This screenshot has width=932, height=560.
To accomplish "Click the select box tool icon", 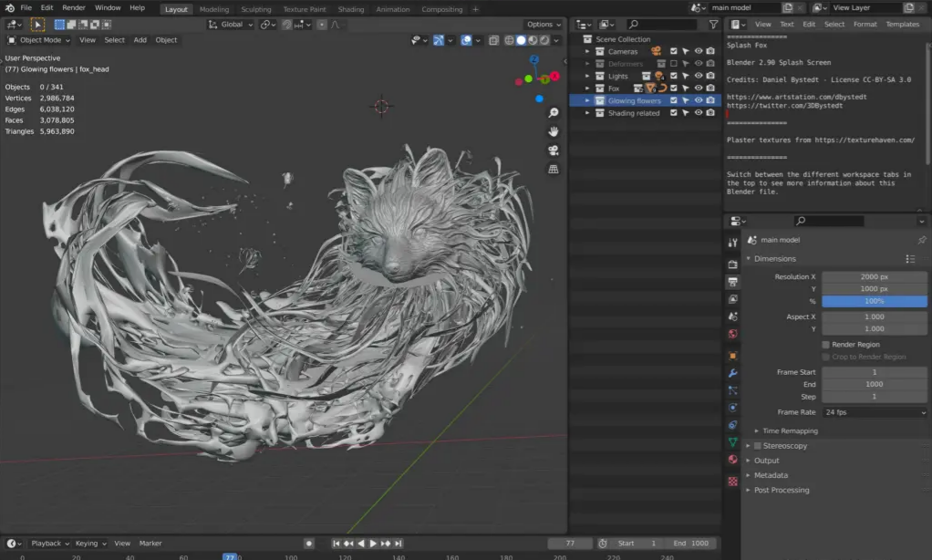I will [36, 25].
